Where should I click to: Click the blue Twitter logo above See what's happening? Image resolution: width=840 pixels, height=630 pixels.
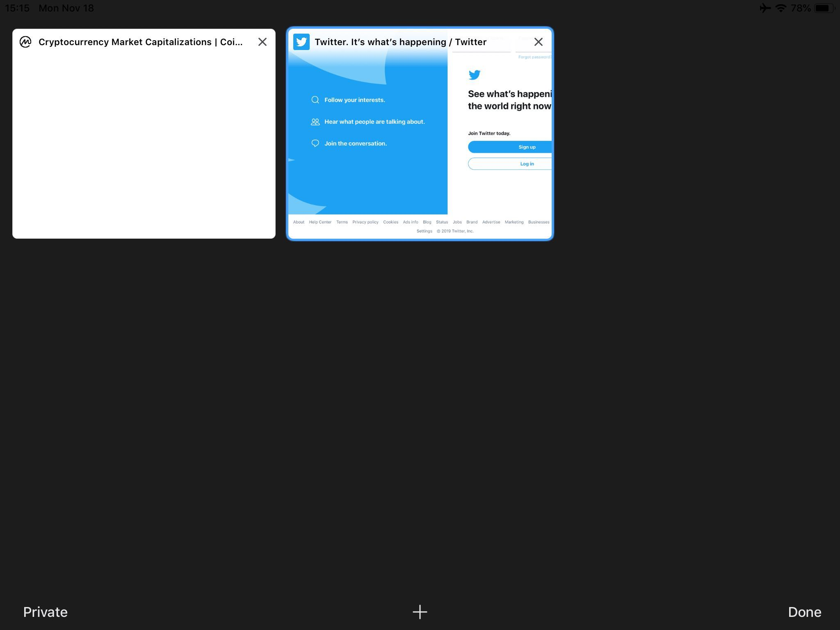point(474,75)
